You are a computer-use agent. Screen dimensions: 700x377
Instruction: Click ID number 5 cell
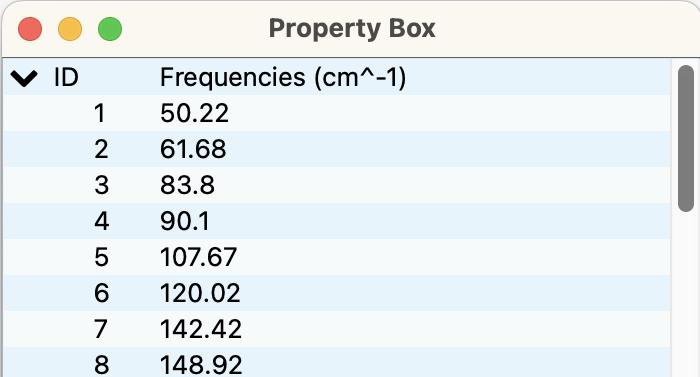(x=101, y=257)
